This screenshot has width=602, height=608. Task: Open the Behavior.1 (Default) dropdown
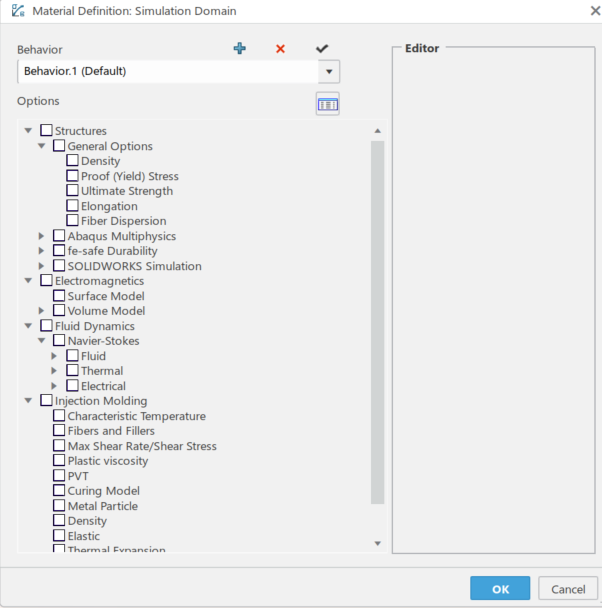tap(329, 71)
